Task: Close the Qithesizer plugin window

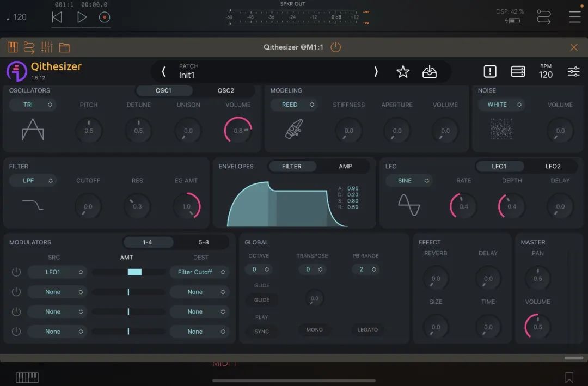Action: [x=574, y=47]
